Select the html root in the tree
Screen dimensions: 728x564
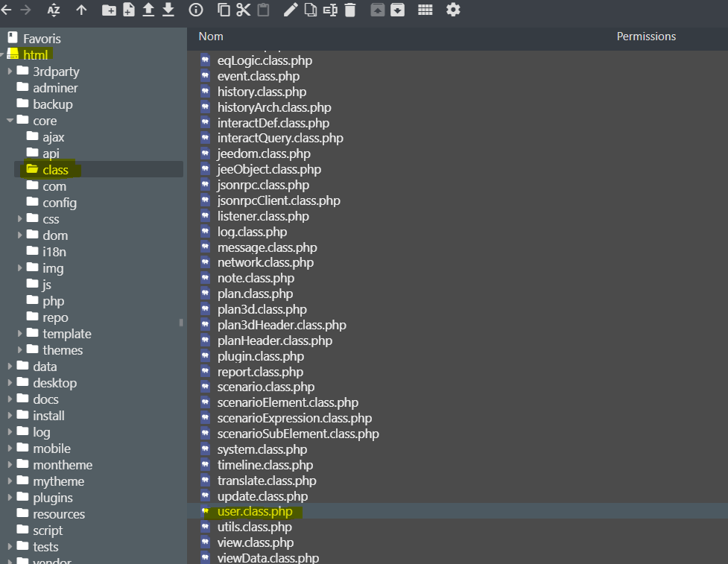click(x=35, y=55)
